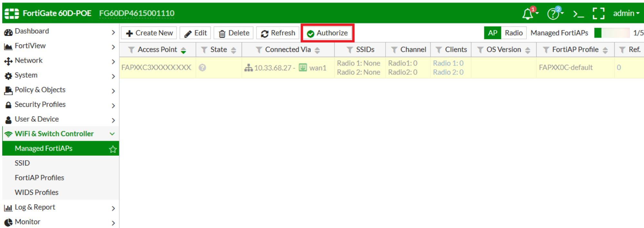Image resolution: width=644 pixels, height=228 pixels.
Task: Click the wan1 interface icon
Action: pyautogui.click(x=303, y=67)
